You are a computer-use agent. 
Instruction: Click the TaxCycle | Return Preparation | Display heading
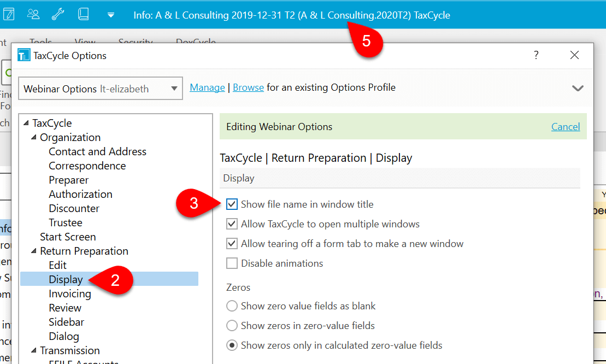coord(316,157)
